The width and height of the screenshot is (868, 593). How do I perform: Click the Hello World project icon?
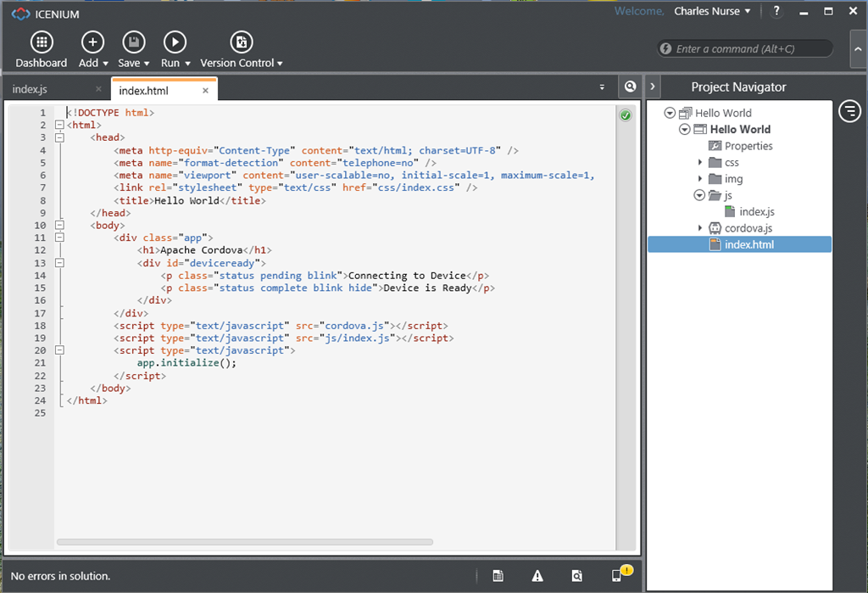pyautogui.click(x=700, y=129)
